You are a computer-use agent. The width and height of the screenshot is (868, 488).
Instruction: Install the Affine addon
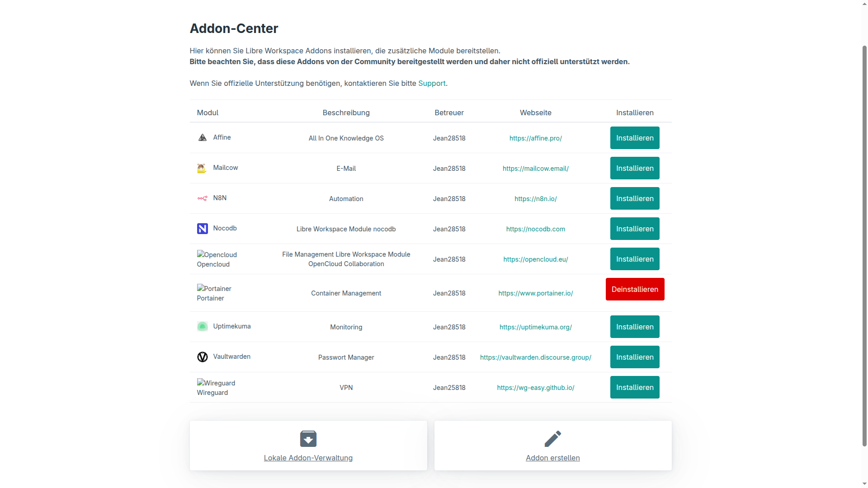click(634, 138)
